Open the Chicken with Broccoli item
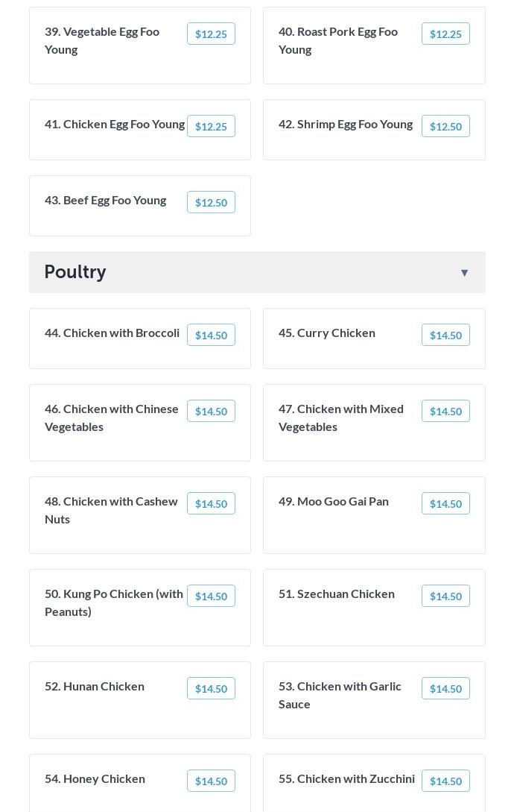This screenshot has width=514, height=812. pyautogui.click(x=112, y=333)
